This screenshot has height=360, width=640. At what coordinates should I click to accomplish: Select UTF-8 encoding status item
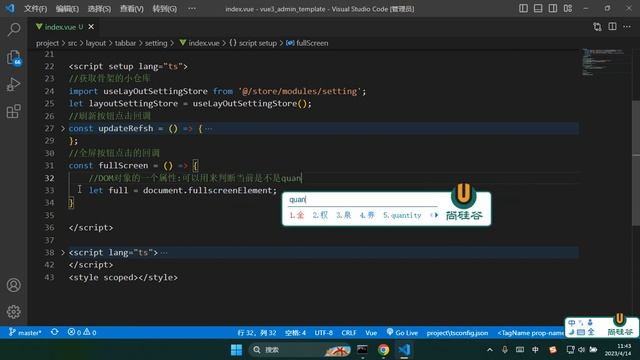click(x=323, y=333)
